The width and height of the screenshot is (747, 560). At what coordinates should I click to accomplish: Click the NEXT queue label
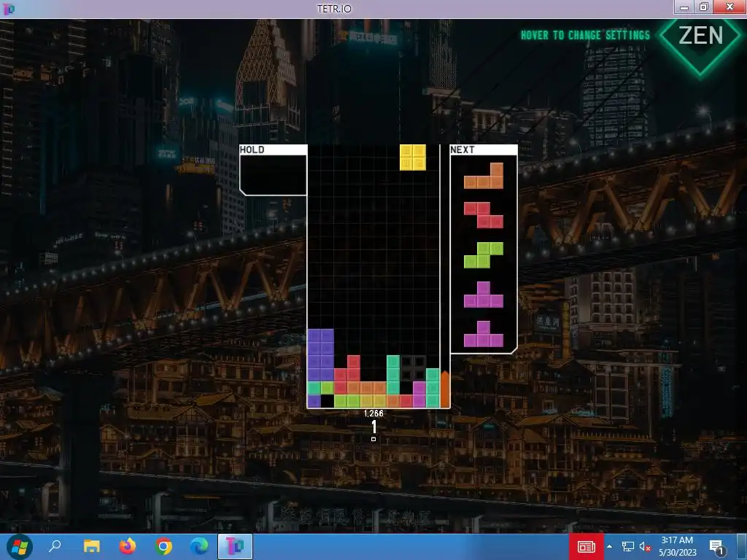click(x=462, y=149)
